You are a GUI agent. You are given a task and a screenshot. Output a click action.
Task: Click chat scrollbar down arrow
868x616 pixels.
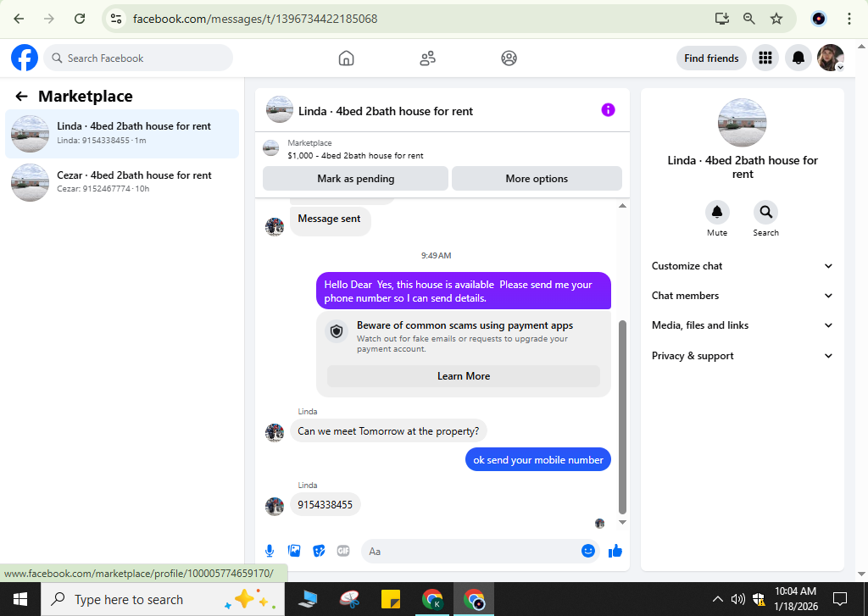(622, 522)
